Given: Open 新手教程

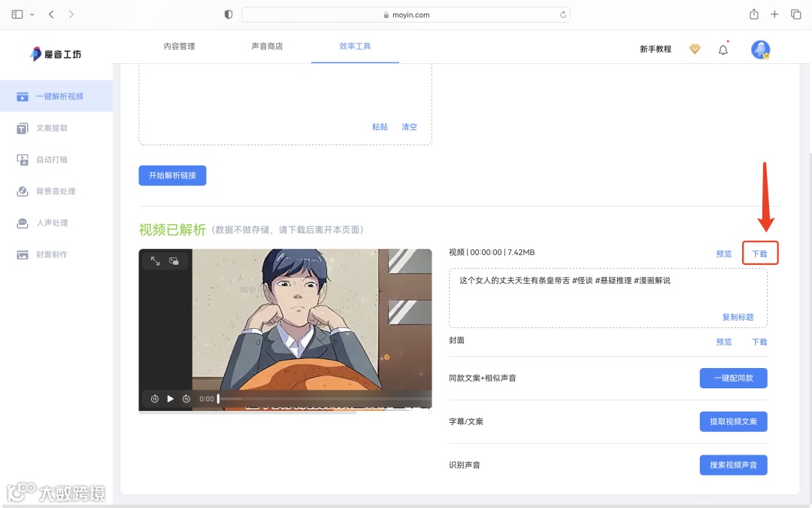Looking at the screenshot, I should [655, 48].
